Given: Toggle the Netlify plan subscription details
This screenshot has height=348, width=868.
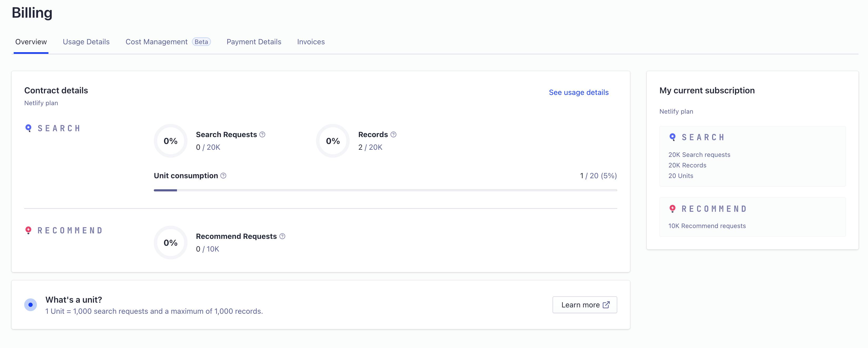Looking at the screenshot, I should click(x=677, y=111).
